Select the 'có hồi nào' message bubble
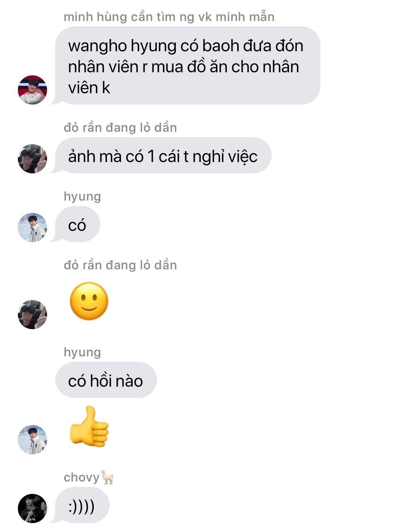Image resolution: width=420 pixels, height=532 pixels. coord(106,380)
